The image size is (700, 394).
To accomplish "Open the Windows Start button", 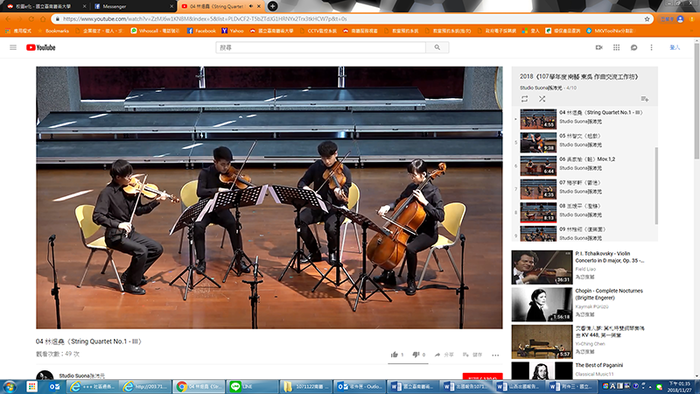I will (9, 386).
